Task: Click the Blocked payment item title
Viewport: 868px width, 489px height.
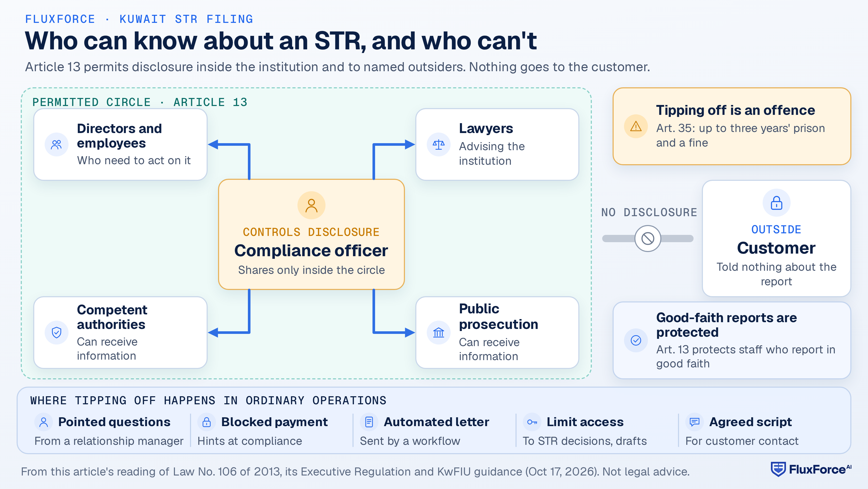Action: [x=274, y=422]
